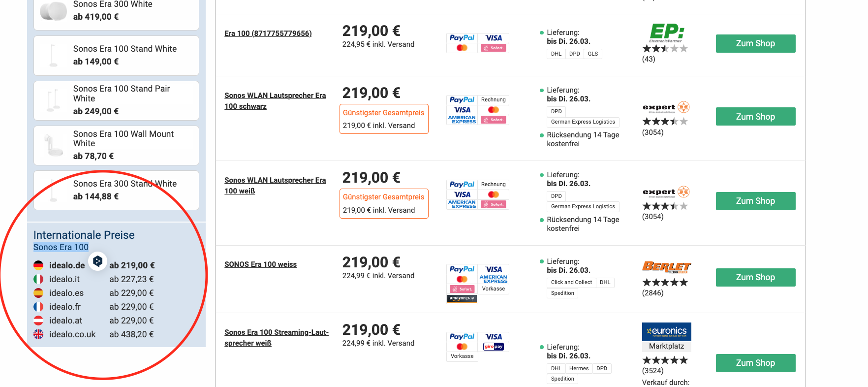Select the Sonos Era 100 Wall Mount White

(117, 145)
